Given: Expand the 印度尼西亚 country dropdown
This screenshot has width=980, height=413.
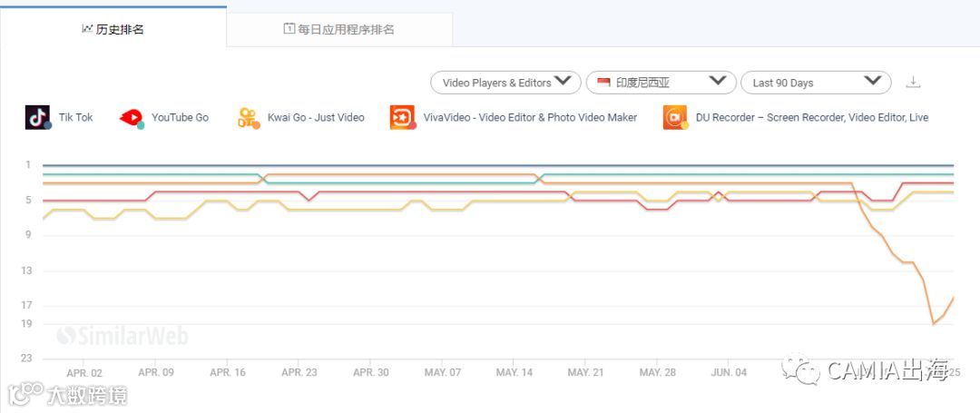Looking at the screenshot, I should click(661, 83).
